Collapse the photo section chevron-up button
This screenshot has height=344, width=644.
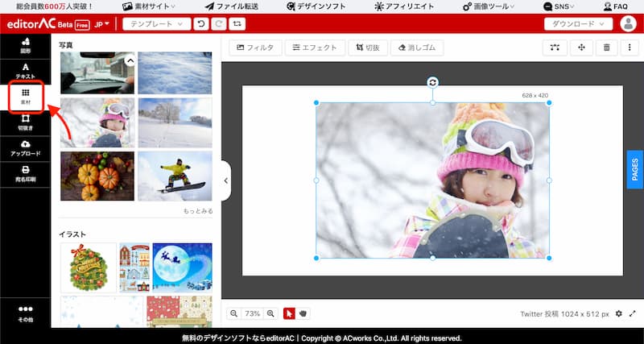130,61
